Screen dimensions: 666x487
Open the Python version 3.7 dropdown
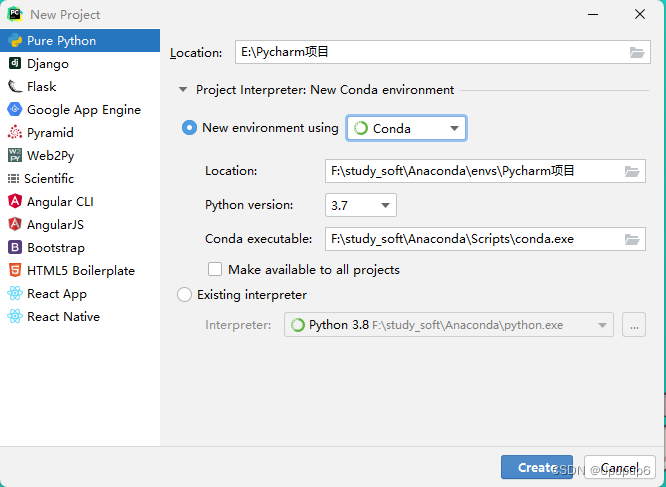[x=361, y=205]
